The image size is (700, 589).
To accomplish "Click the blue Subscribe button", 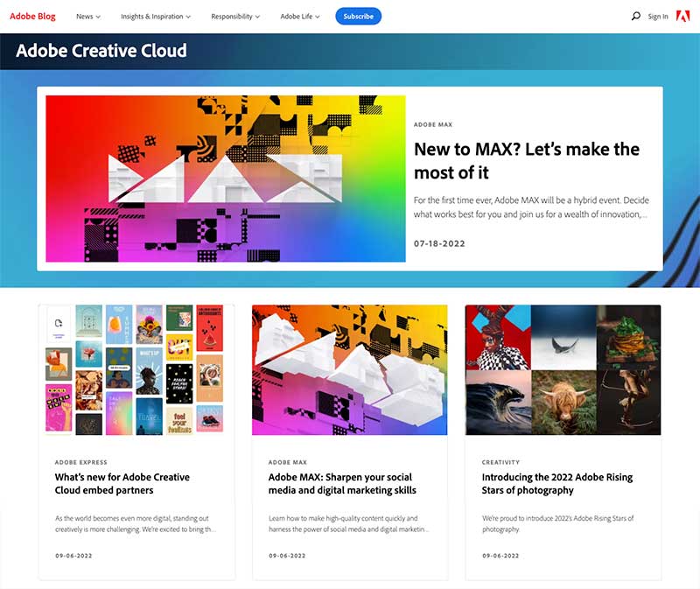I will [x=359, y=16].
